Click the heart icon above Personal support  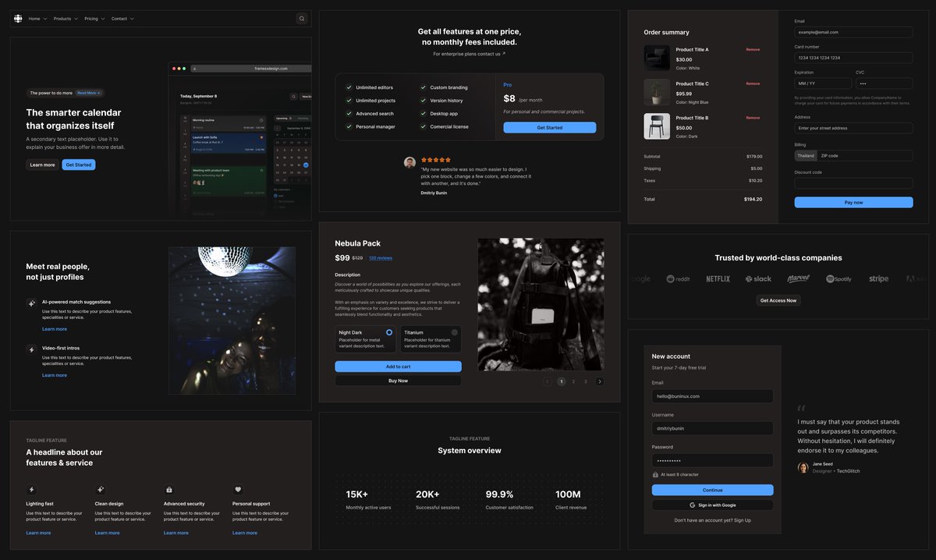click(238, 490)
